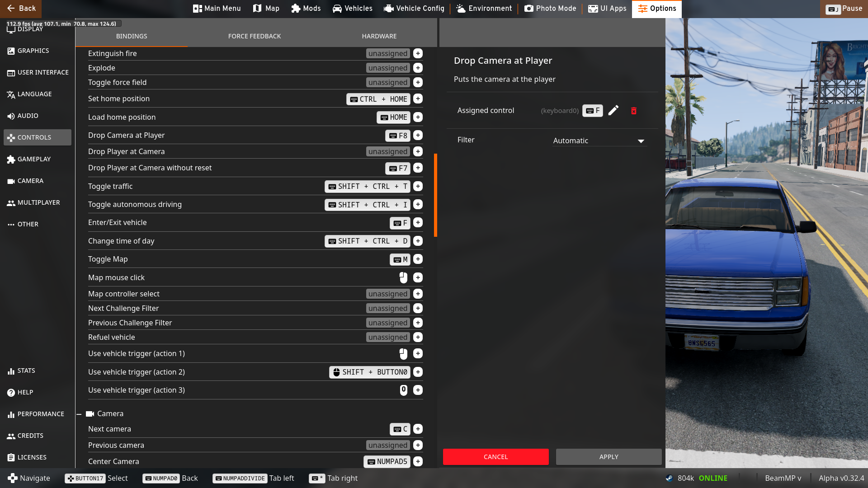Open the Vehicle Config menu
The height and width of the screenshot is (488, 868).
coord(414,9)
